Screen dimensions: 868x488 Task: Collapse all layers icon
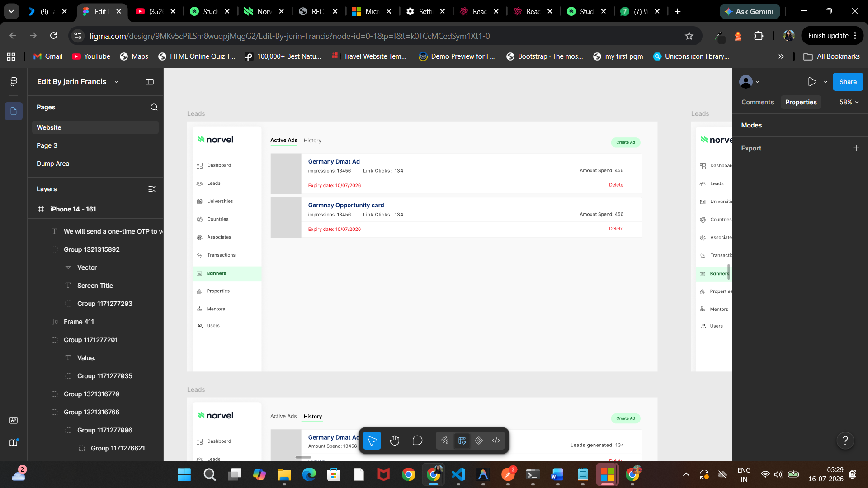tap(152, 189)
